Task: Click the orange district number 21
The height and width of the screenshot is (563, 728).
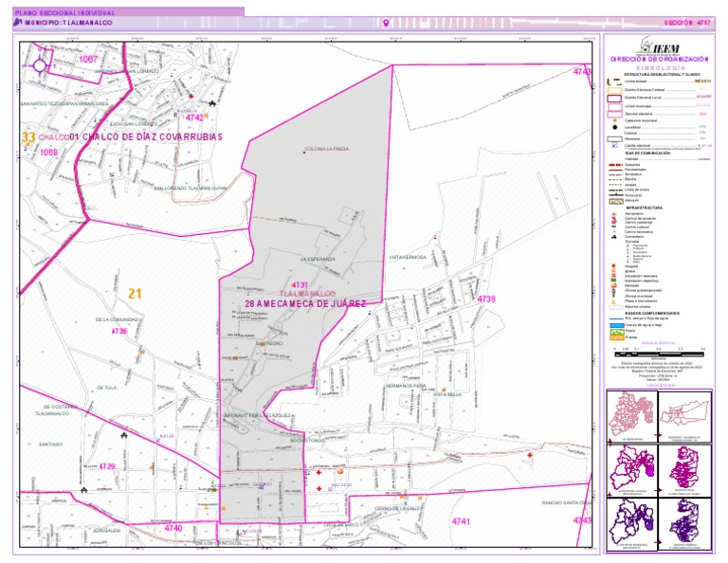Action: click(x=135, y=293)
